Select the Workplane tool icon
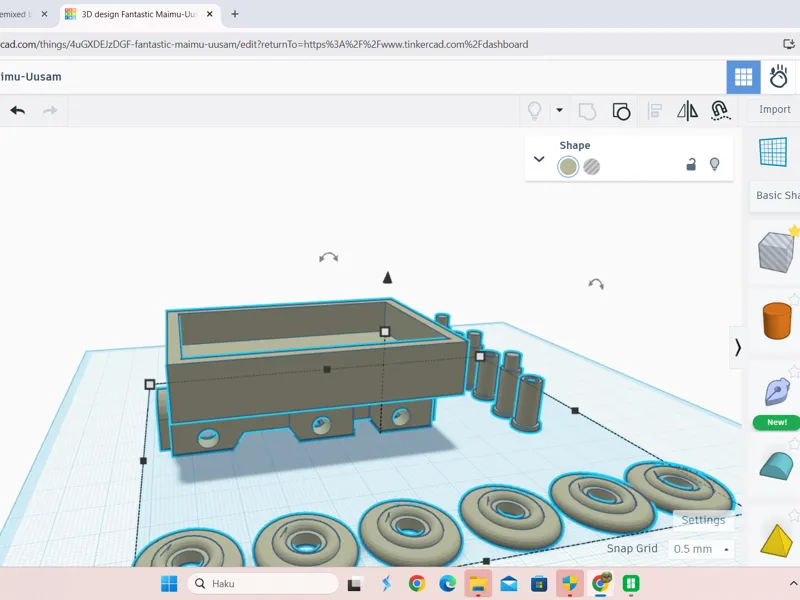Screen dimensions: 800x600 773,152
